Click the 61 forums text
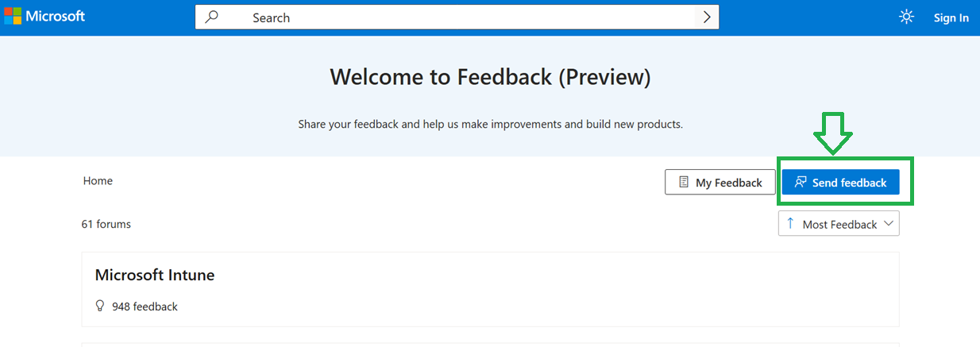Image resolution: width=980 pixels, height=347 pixels. coord(106,224)
